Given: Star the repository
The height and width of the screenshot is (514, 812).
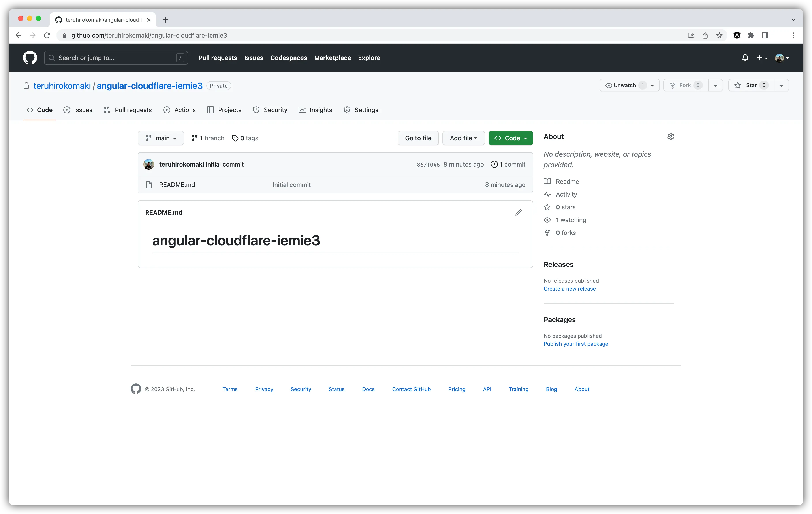Looking at the screenshot, I should (x=751, y=85).
